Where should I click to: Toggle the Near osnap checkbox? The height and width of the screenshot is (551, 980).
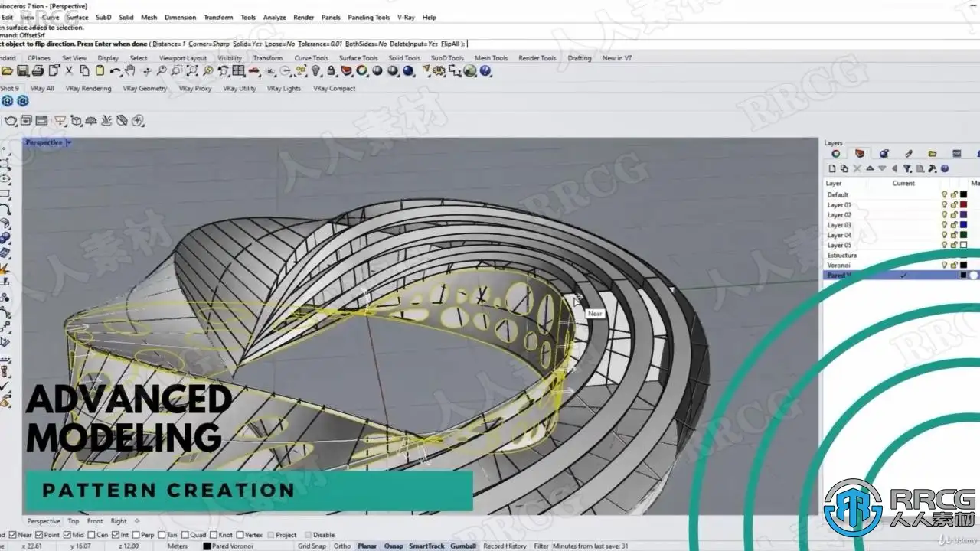(12, 535)
